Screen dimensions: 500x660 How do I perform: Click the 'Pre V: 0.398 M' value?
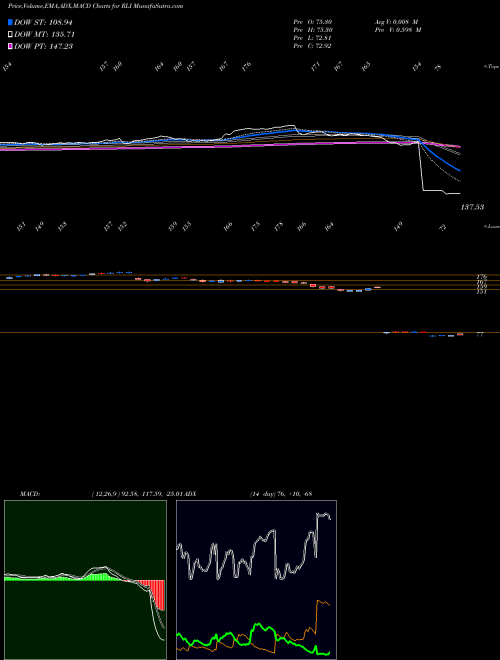tap(399, 30)
